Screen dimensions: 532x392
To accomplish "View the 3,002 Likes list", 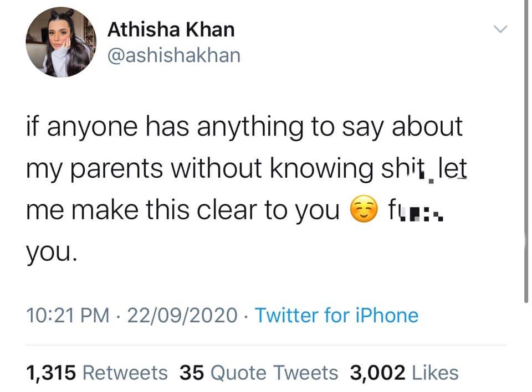I will 404,372.
